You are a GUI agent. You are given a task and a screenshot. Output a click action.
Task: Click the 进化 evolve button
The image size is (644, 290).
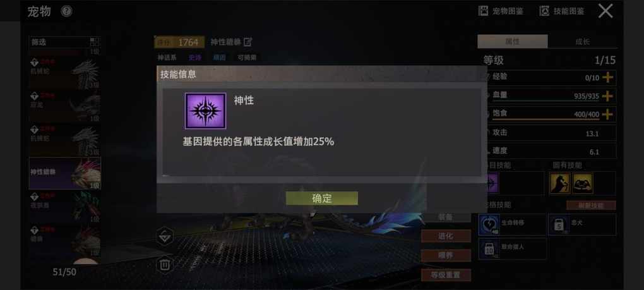click(x=446, y=236)
